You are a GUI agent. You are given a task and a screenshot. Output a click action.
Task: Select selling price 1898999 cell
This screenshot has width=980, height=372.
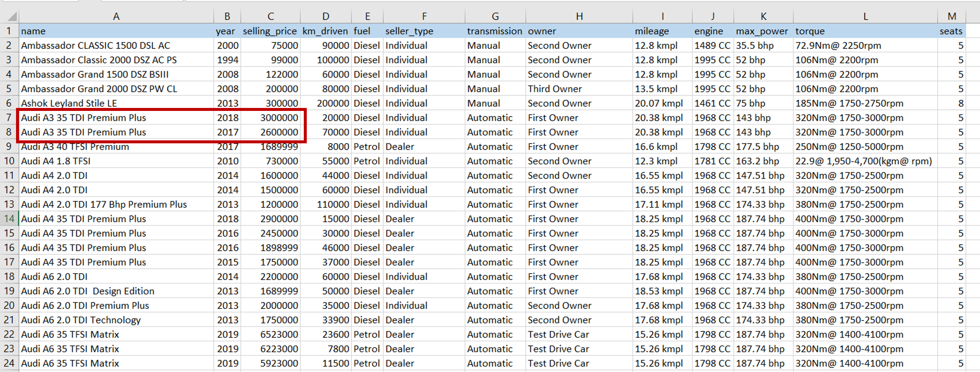pyautogui.click(x=271, y=248)
